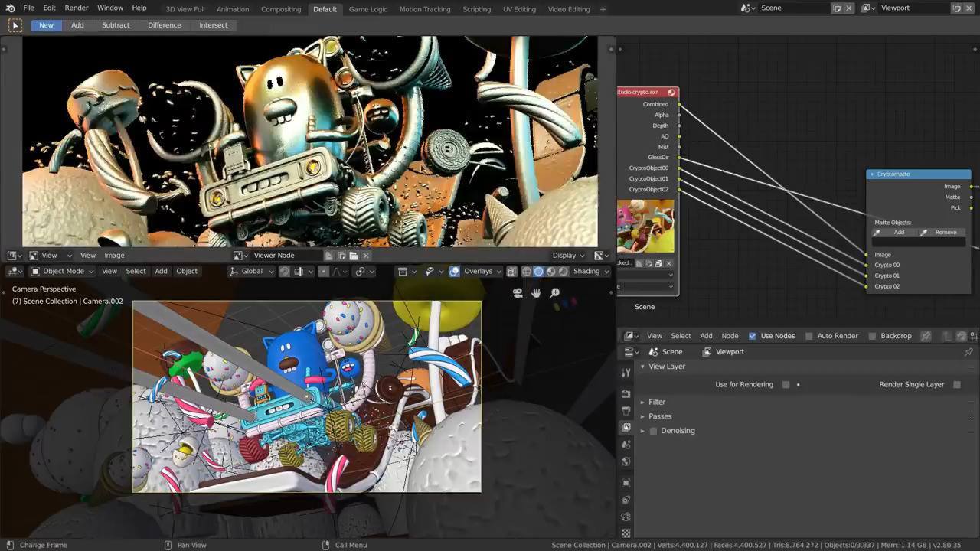Viewport: 980px width, 551px height.
Task: Expand the Filter panel
Action: 643,402
